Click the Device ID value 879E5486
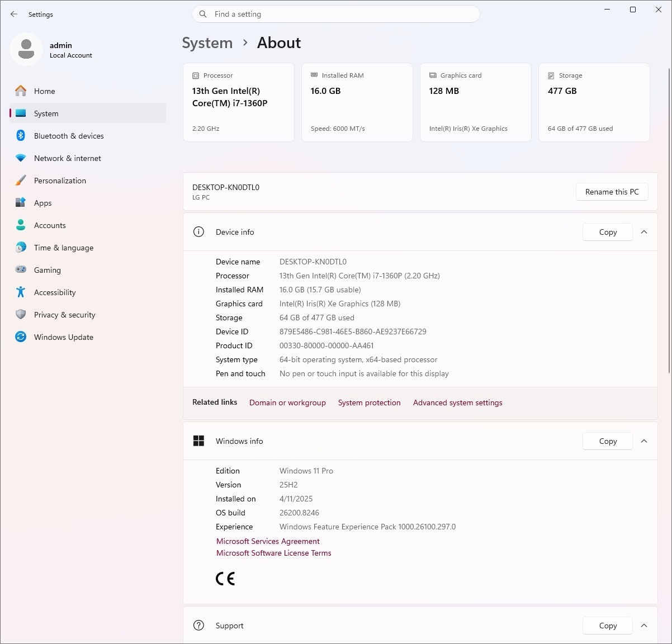672x644 pixels. [x=353, y=332]
